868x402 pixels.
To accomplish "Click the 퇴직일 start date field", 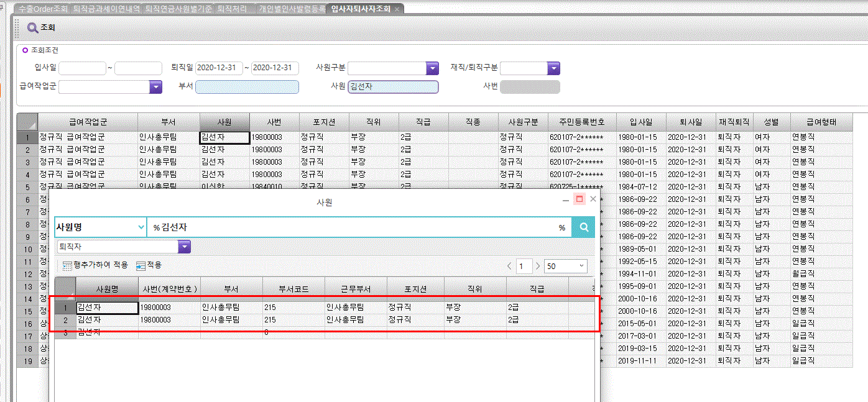I will tap(219, 68).
